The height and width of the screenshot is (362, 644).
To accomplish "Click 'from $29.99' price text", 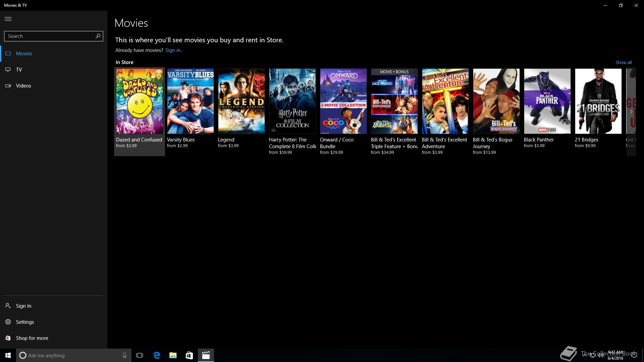I will click(x=331, y=153).
